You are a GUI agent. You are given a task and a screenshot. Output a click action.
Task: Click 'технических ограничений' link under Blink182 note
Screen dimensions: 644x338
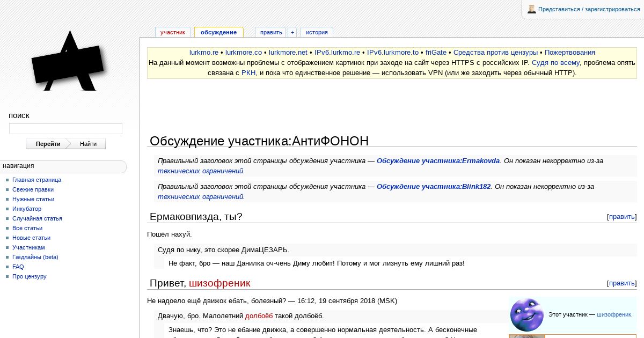[x=200, y=196]
